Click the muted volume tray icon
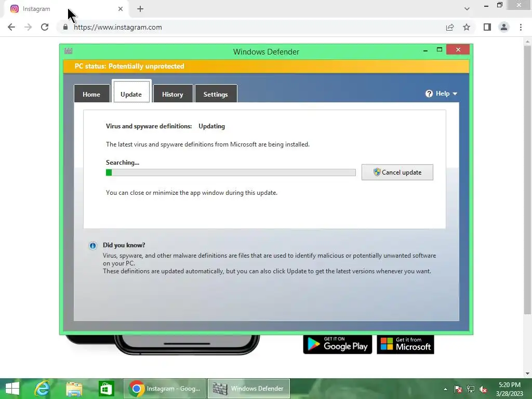The image size is (532, 399). [483, 389]
